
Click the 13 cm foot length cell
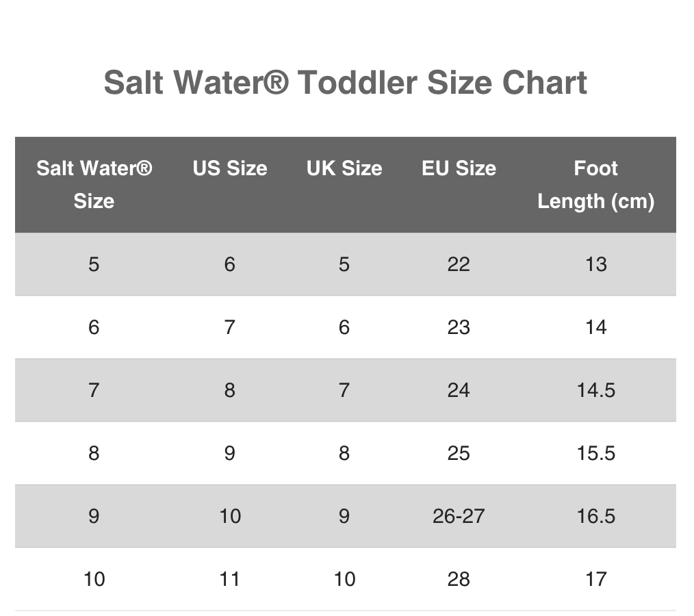pyautogui.click(x=595, y=264)
